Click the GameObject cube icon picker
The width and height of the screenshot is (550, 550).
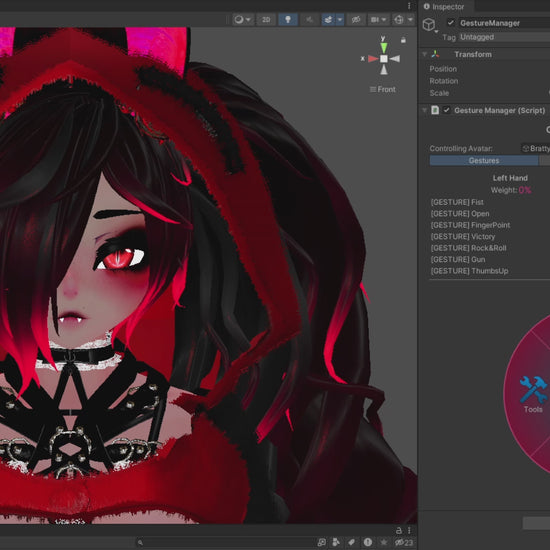pyautogui.click(x=429, y=25)
